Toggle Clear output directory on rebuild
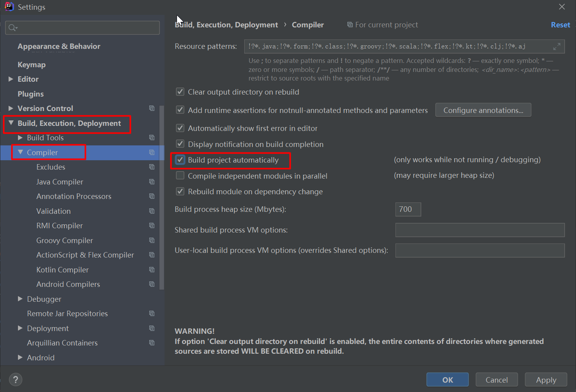Screen dimensions: 576x392 pos(180,92)
